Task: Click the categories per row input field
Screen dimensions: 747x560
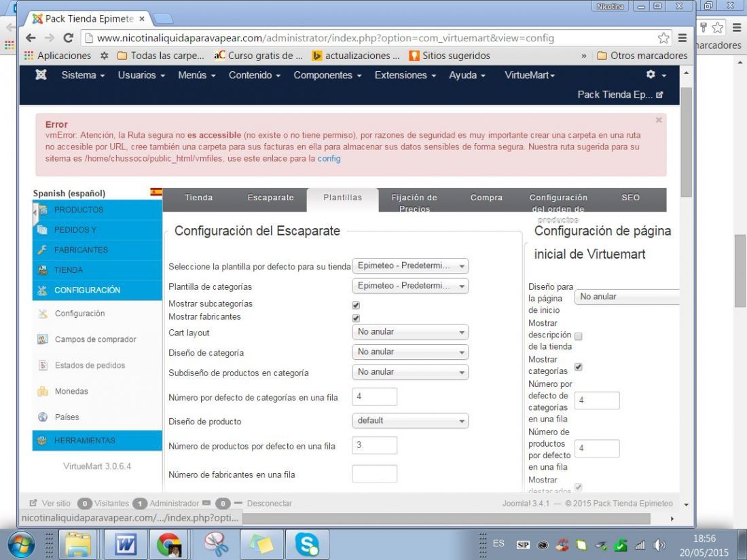Action: (374, 396)
